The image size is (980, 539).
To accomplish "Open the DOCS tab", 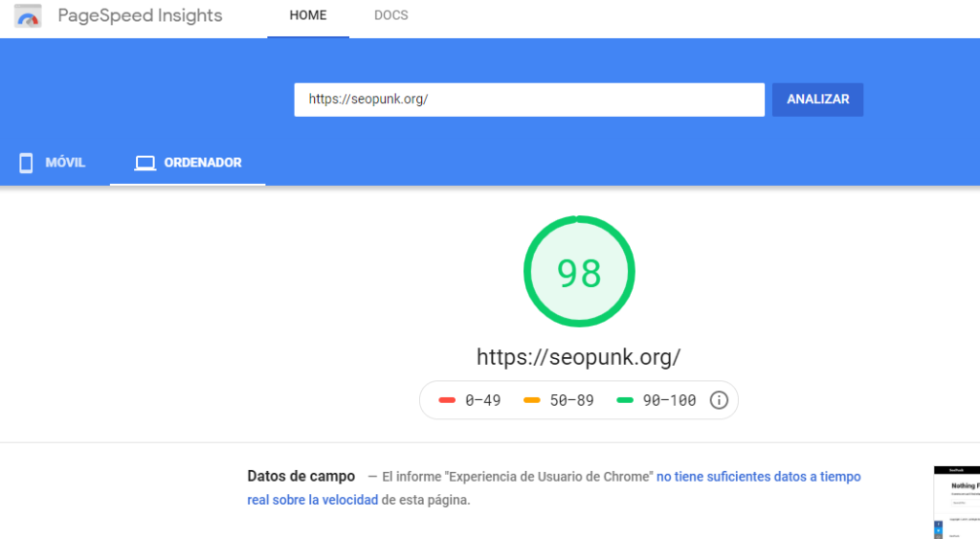I will [391, 15].
